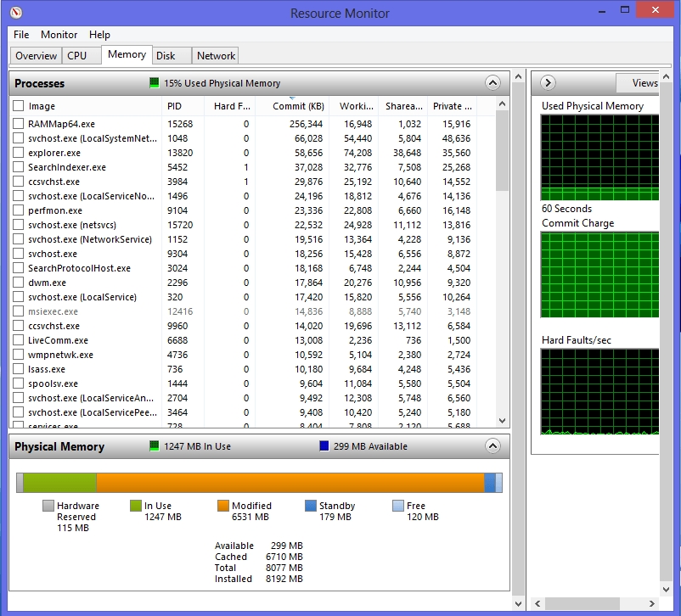Click the Free legend square
The height and width of the screenshot is (616, 681).
pos(398,506)
